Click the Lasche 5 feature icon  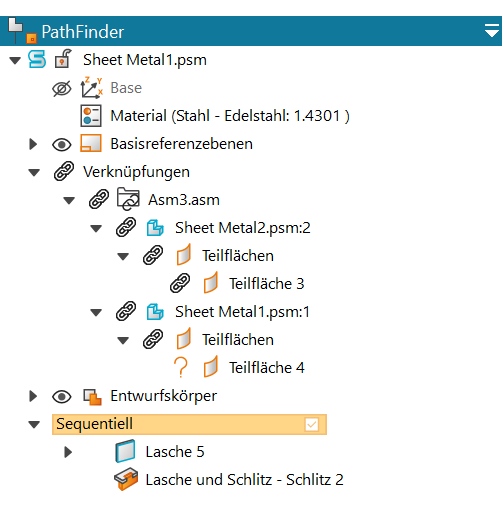125,451
